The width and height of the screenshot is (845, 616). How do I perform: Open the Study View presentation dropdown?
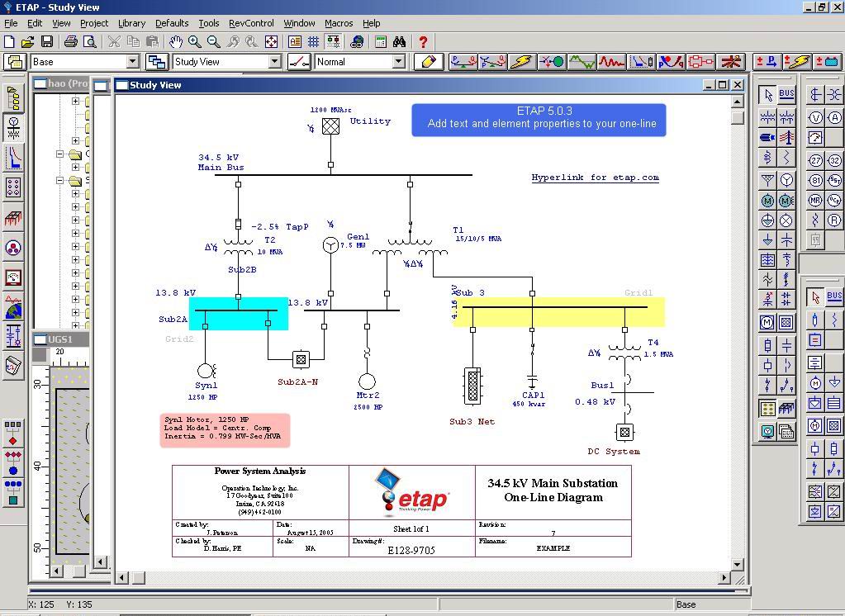pos(275,61)
